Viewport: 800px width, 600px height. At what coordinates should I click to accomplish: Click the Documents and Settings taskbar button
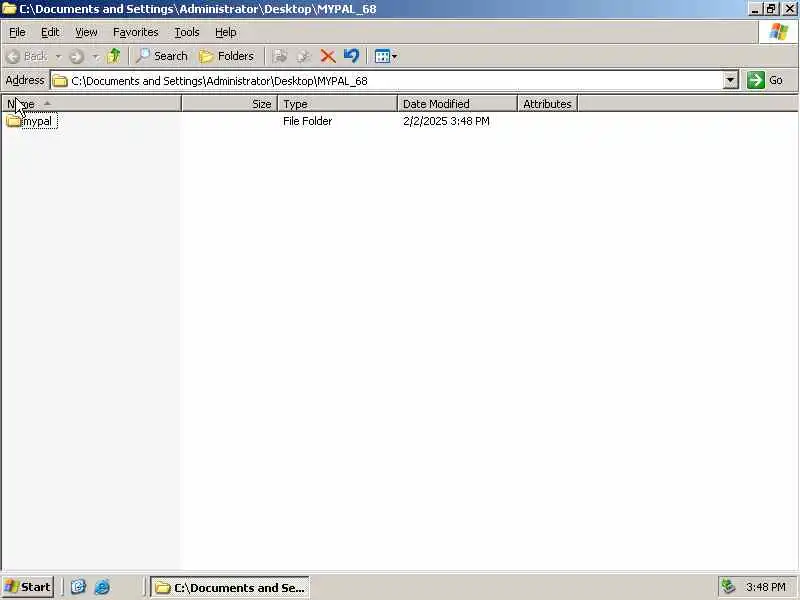click(230, 588)
